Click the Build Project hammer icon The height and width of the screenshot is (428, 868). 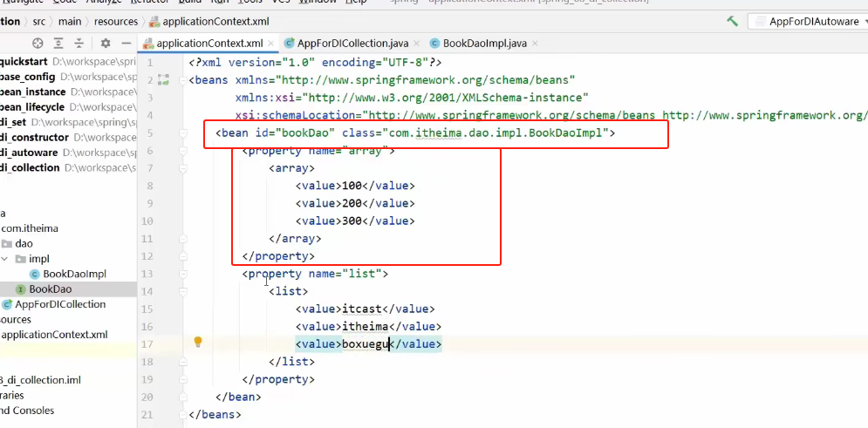pos(733,21)
